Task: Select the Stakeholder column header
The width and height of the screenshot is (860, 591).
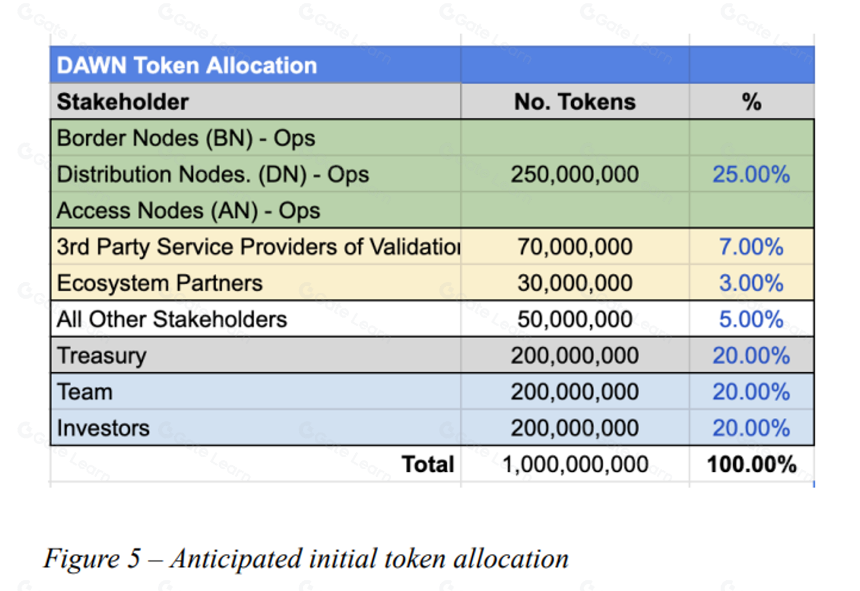Action: (256, 101)
